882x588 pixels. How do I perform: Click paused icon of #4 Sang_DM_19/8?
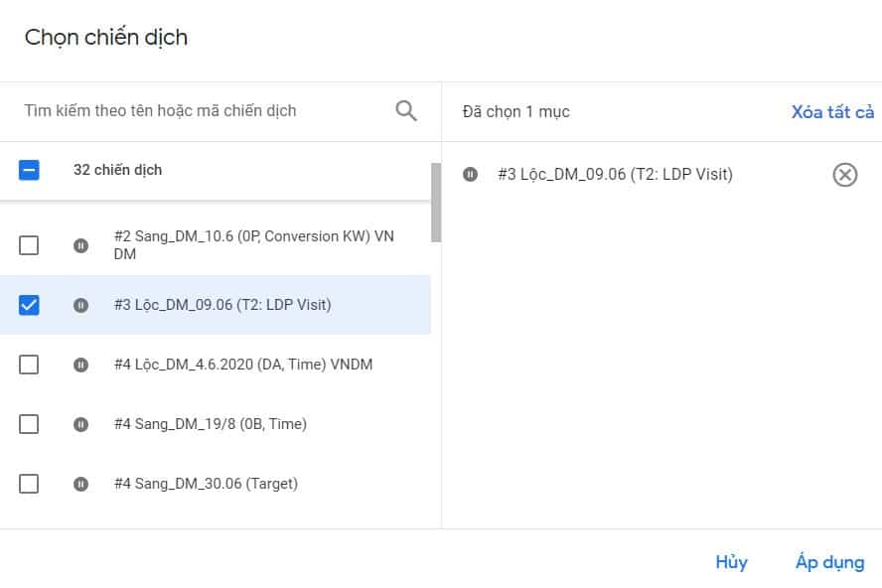point(81,424)
